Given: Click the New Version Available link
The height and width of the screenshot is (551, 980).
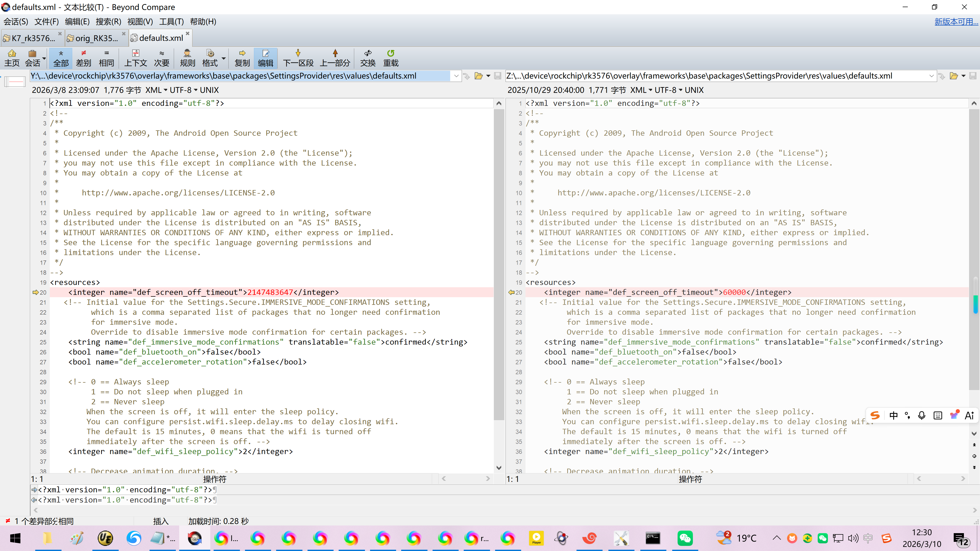Looking at the screenshot, I should click(956, 22).
